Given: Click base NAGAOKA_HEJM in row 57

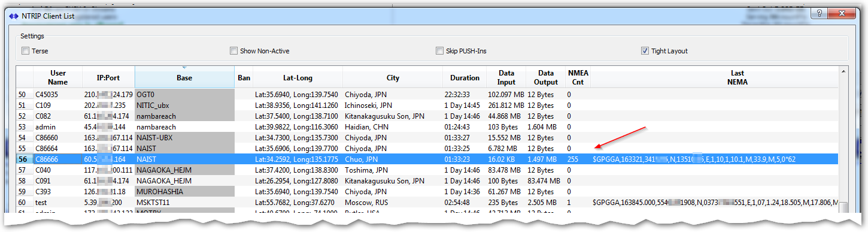Looking at the screenshot, I should [x=184, y=170].
